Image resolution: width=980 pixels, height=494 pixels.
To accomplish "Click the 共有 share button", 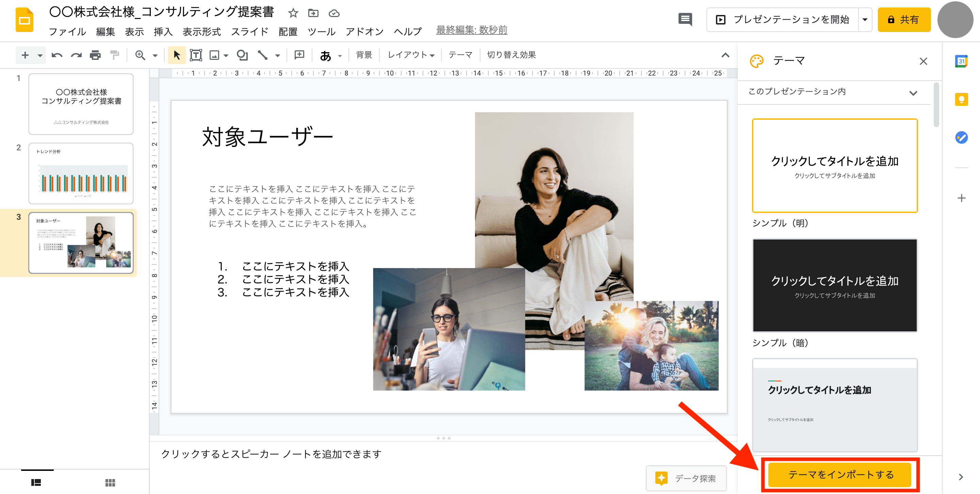I will (904, 19).
